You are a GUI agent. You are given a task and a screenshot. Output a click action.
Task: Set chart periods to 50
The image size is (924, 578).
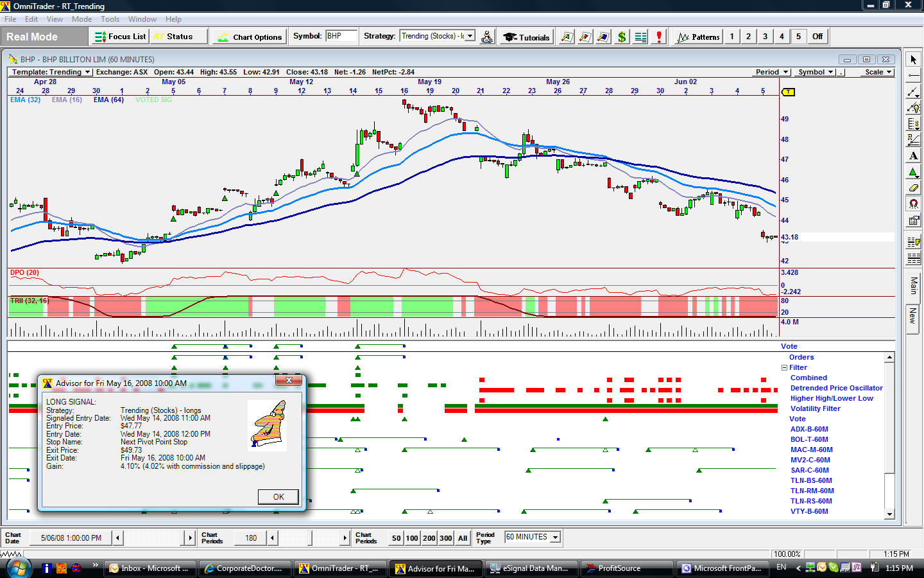(x=397, y=538)
